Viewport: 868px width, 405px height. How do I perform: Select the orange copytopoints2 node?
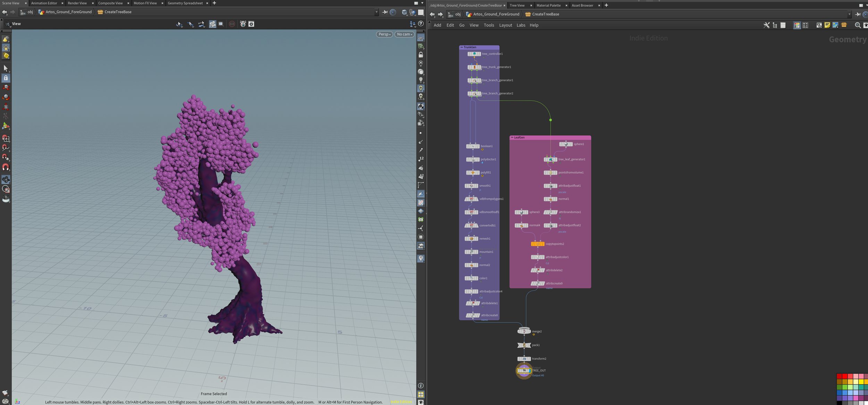(537, 244)
